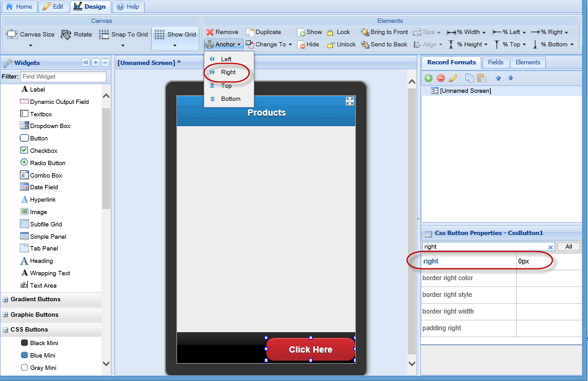The width and height of the screenshot is (588, 381).
Task: Choose Left in the Anchor menu
Action: 229,59
